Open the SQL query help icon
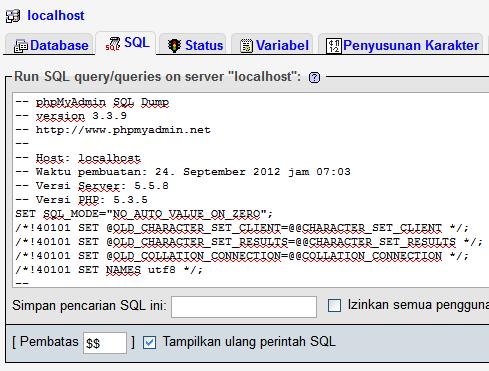The height and width of the screenshot is (371, 489). tap(314, 77)
